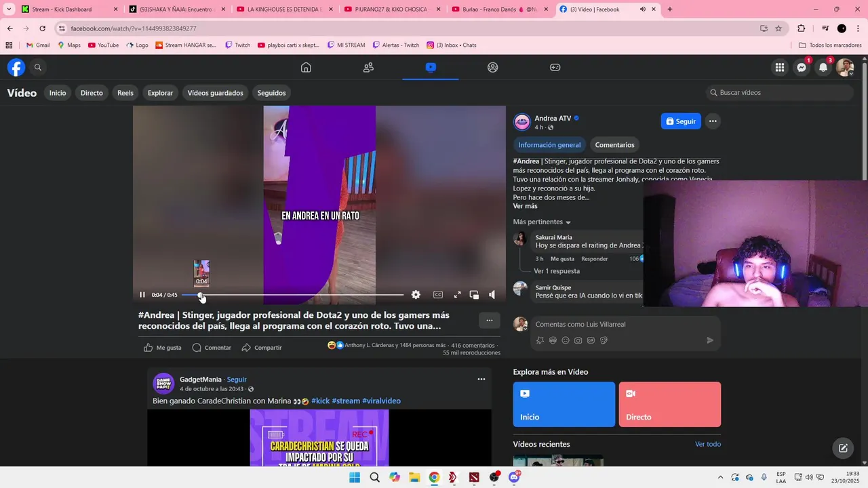Click Me gusta on Sakurai Maria's comment
The image size is (868, 488).
coord(562,259)
